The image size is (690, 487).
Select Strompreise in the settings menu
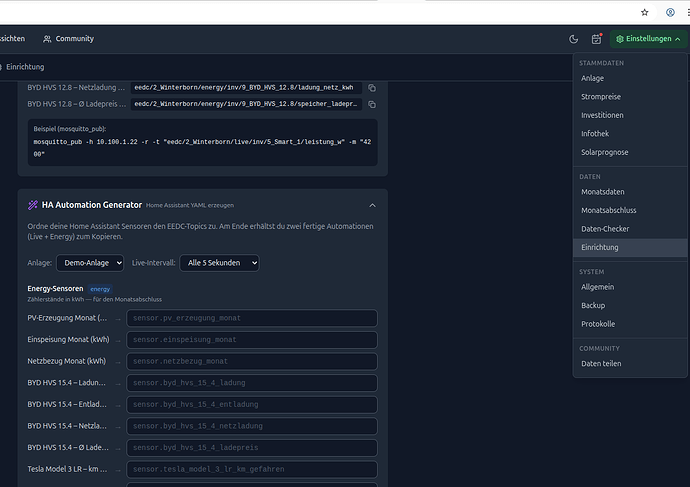tap(600, 97)
